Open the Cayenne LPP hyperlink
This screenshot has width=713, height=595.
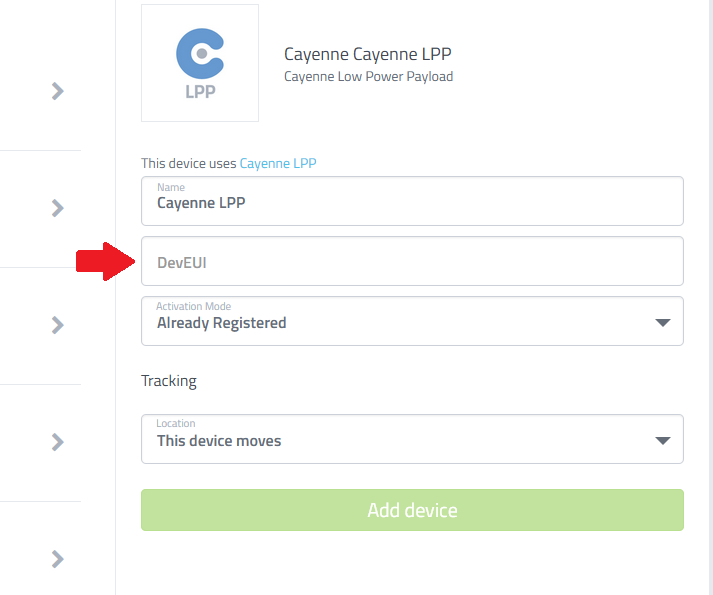click(278, 163)
